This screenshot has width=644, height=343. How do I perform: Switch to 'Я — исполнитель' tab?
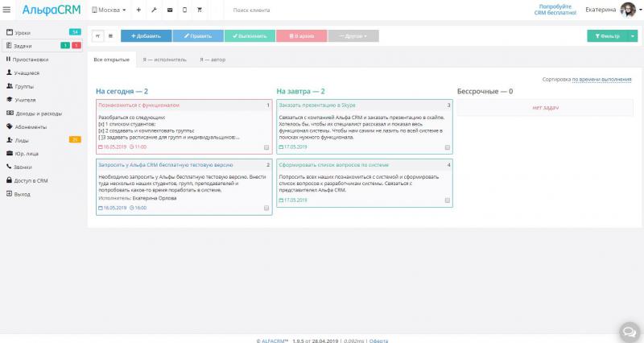click(164, 60)
